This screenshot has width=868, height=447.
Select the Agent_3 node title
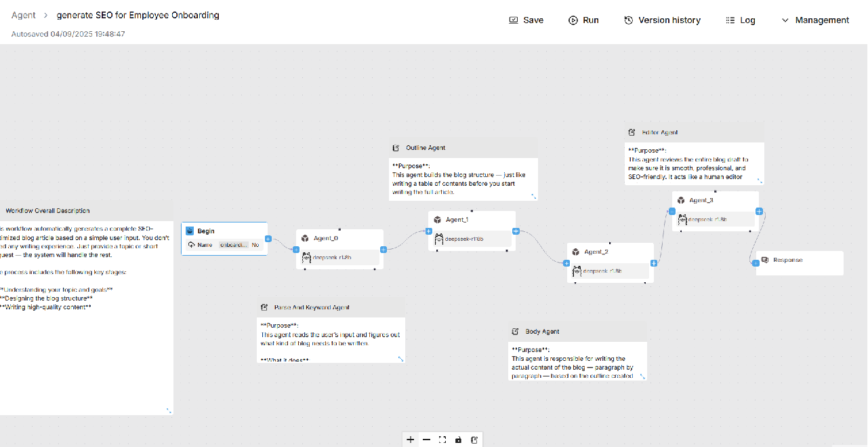coord(701,200)
